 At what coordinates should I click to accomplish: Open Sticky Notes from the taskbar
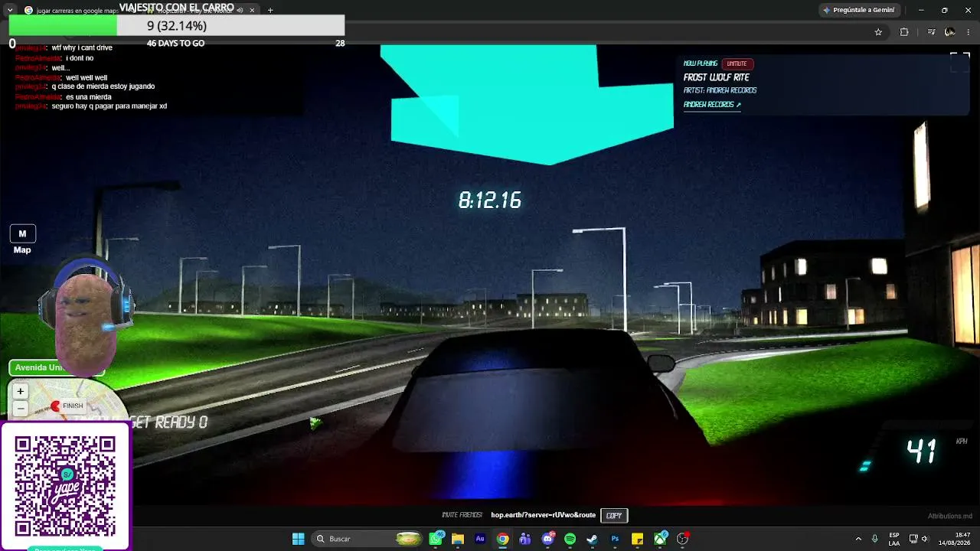click(x=637, y=539)
